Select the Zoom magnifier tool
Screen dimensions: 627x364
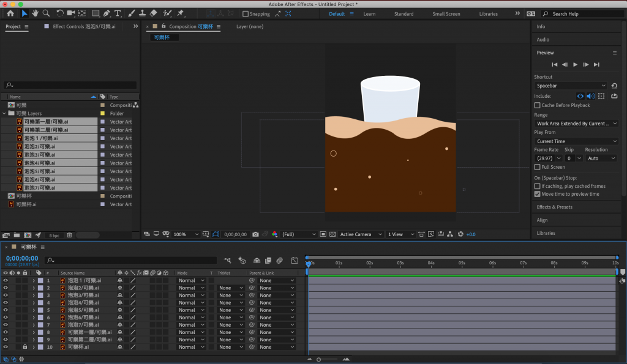pos(47,13)
